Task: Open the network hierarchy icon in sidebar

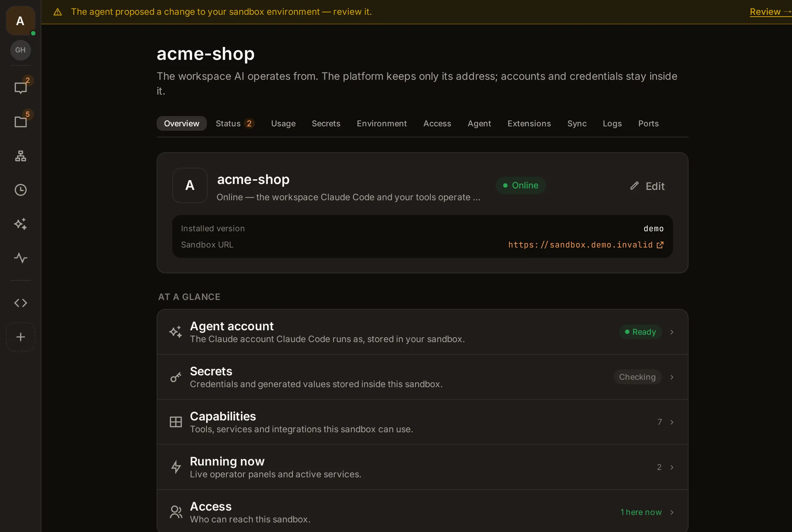Action: coord(20,156)
